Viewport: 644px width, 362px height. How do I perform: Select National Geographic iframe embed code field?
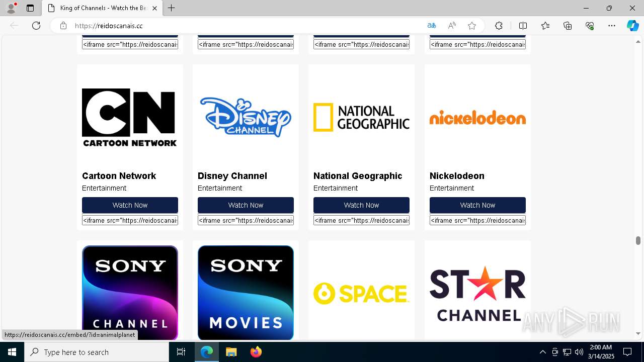click(361, 220)
